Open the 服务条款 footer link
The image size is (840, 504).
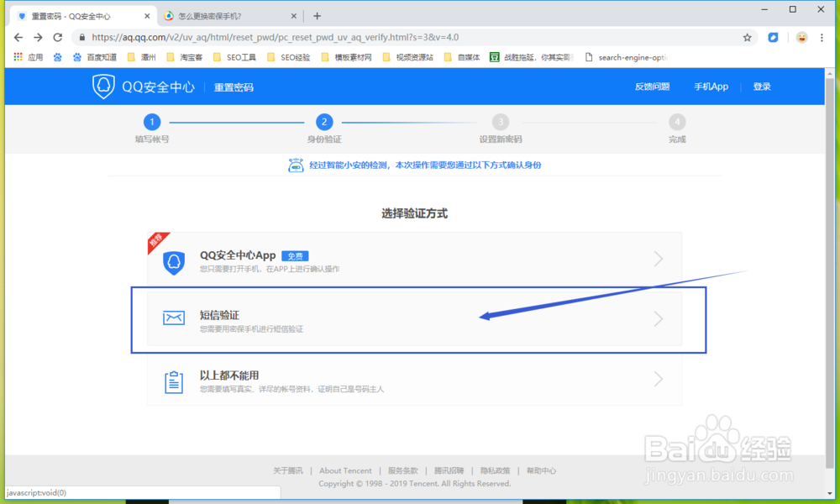(403, 470)
